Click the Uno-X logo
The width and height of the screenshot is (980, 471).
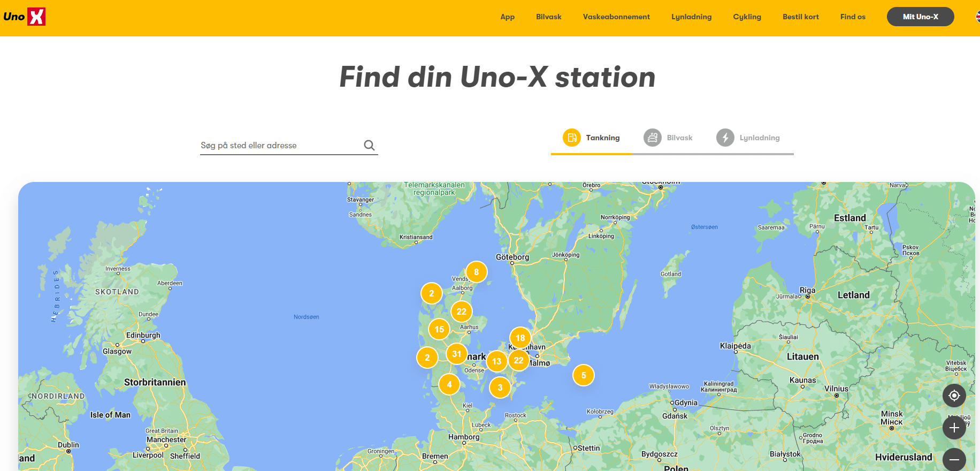(x=24, y=17)
